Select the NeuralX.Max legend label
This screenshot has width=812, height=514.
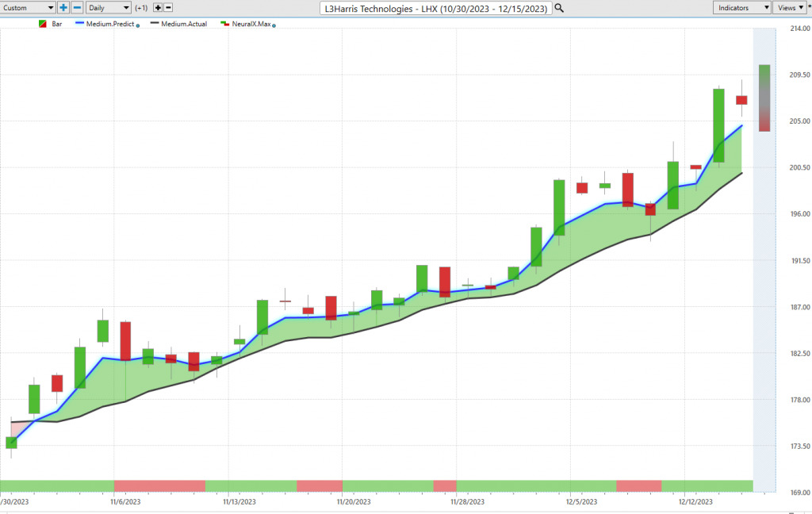pyautogui.click(x=251, y=24)
